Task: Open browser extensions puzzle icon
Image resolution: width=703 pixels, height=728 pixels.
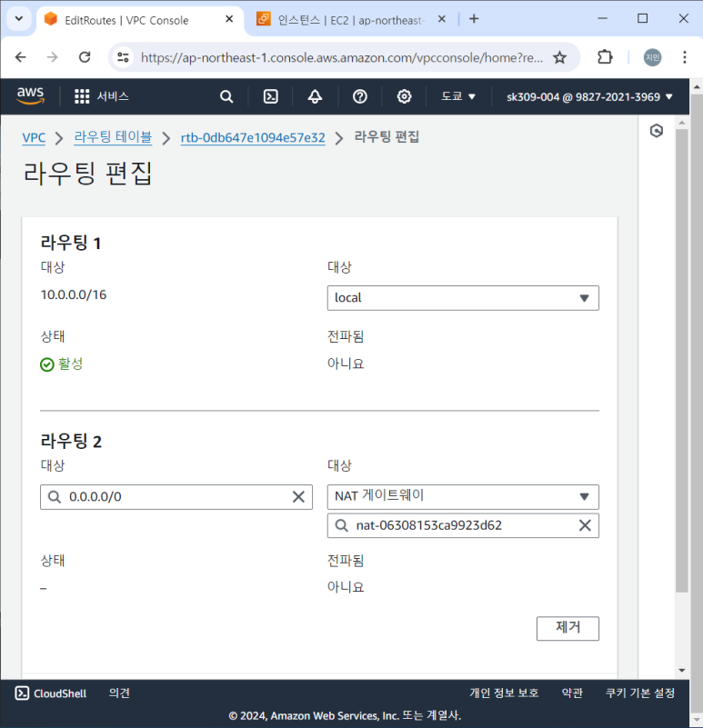Action: [605, 57]
